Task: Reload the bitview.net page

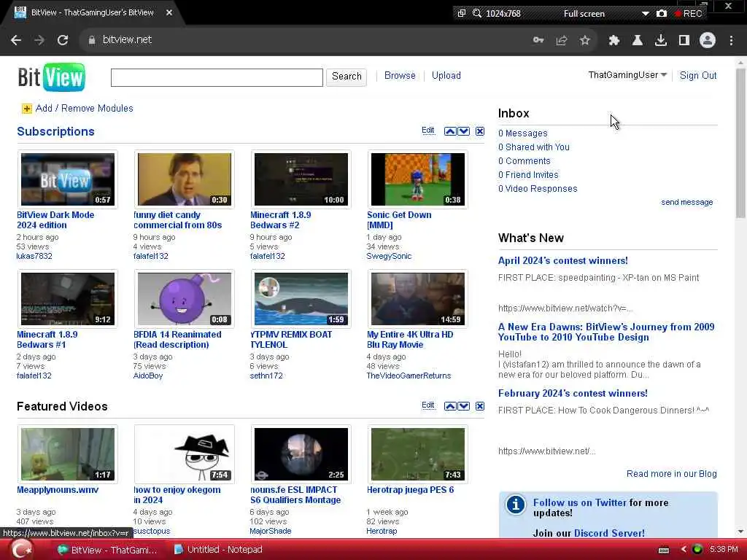Action: click(x=63, y=40)
